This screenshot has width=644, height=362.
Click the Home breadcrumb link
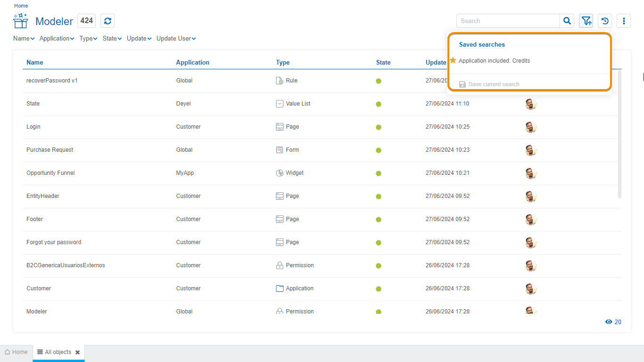(21, 6)
